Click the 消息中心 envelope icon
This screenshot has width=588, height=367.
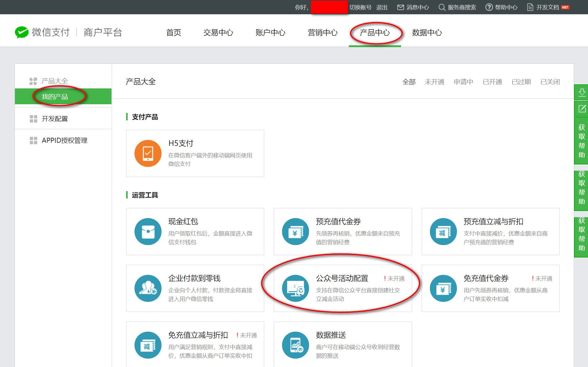point(400,7)
